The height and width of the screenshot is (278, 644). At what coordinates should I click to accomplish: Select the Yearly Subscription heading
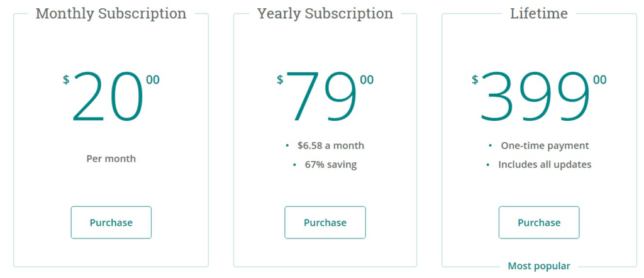(x=325, y=14)
